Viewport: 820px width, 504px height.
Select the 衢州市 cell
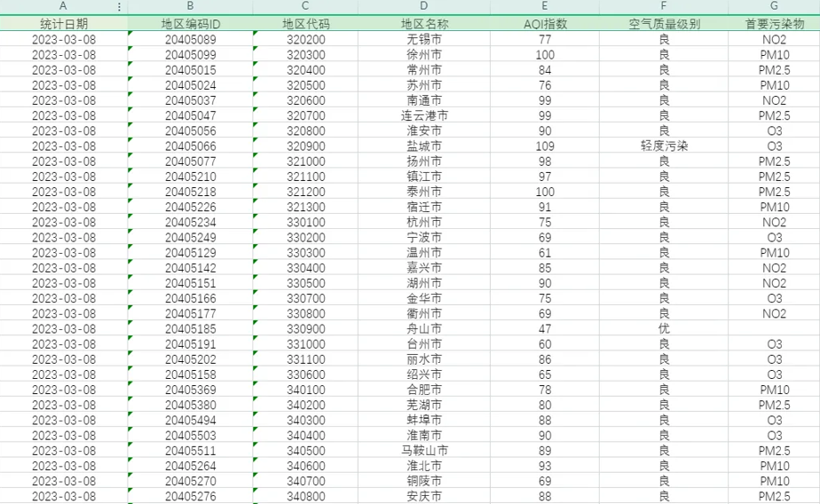coord(424,313)
